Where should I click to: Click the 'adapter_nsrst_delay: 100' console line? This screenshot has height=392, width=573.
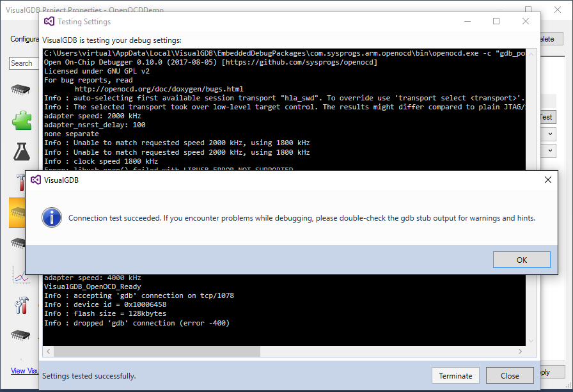(x=95, y=125)
